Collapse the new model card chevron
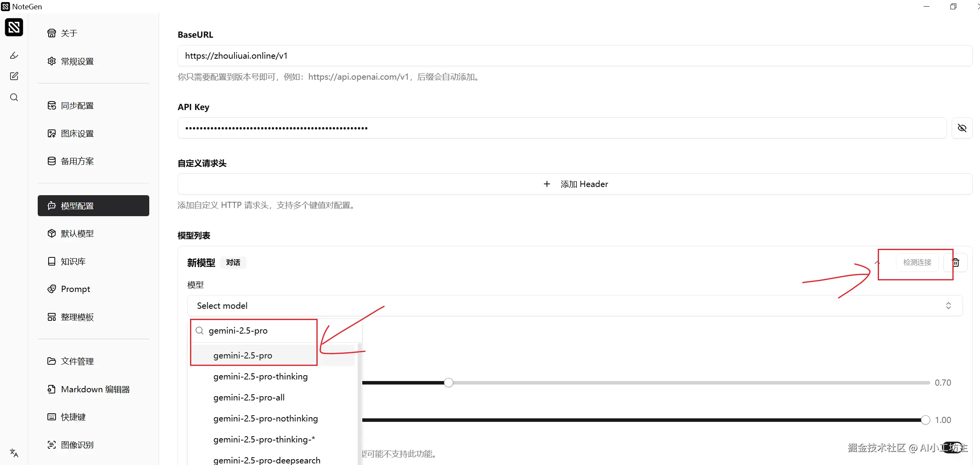Viewport: 980px width, 465px height. pos(877,262)
